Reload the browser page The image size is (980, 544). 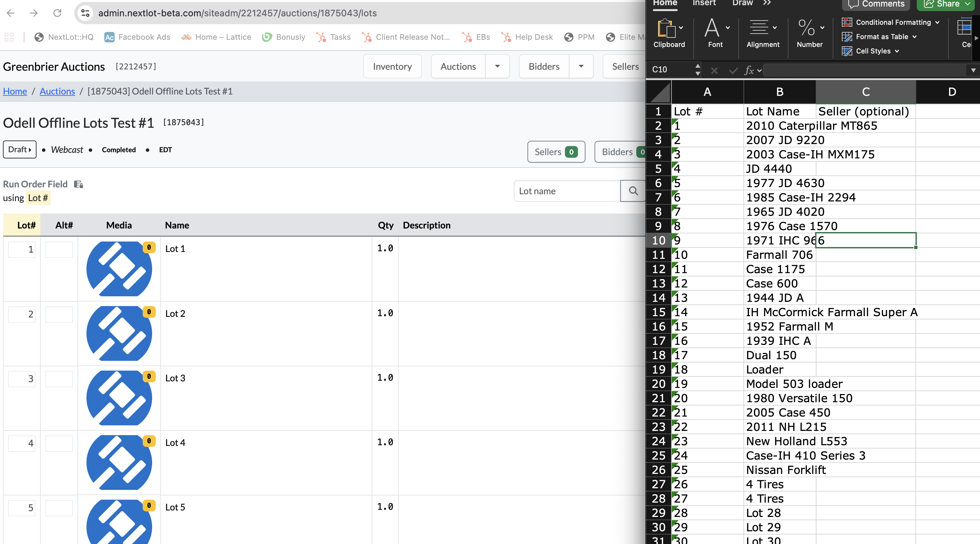[x=57, y=13]
